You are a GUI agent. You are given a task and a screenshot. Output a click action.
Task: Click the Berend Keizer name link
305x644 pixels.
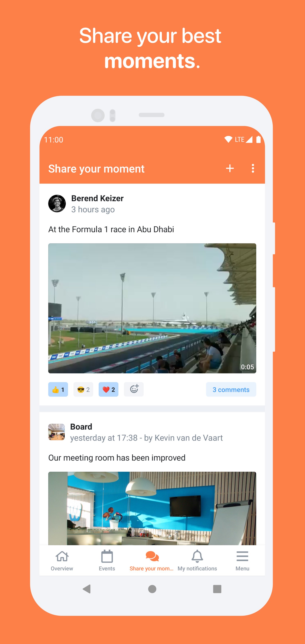point(97,198)
